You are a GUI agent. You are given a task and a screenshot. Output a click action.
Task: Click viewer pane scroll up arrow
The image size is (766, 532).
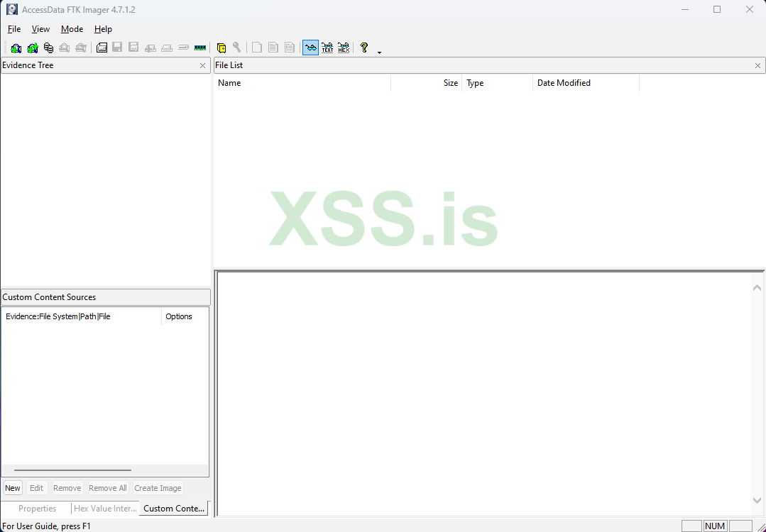[757, 288]
